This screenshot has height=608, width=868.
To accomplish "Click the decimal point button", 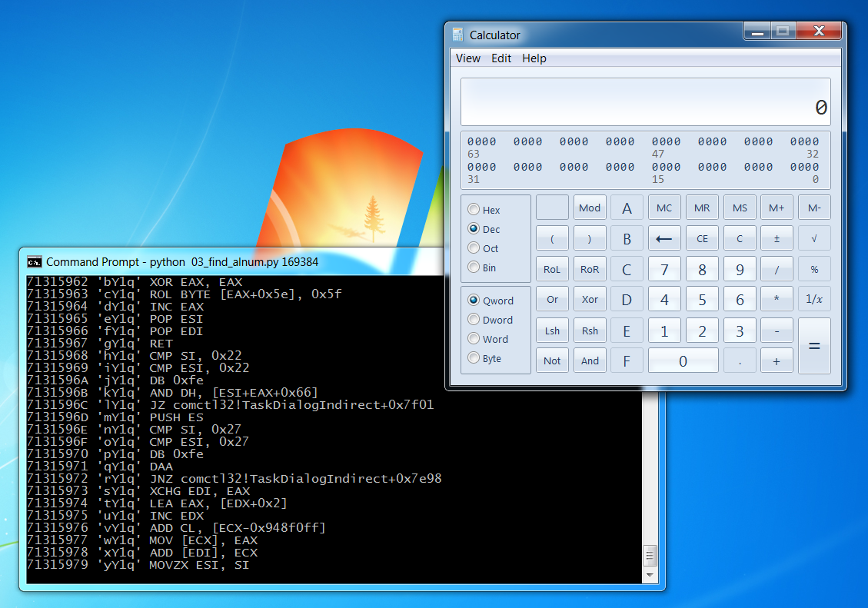I will pos(739,360).
